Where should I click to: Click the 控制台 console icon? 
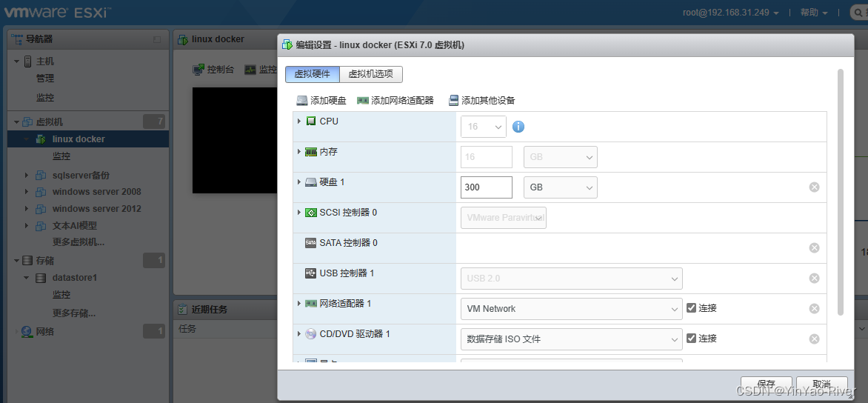coord(198,70)
